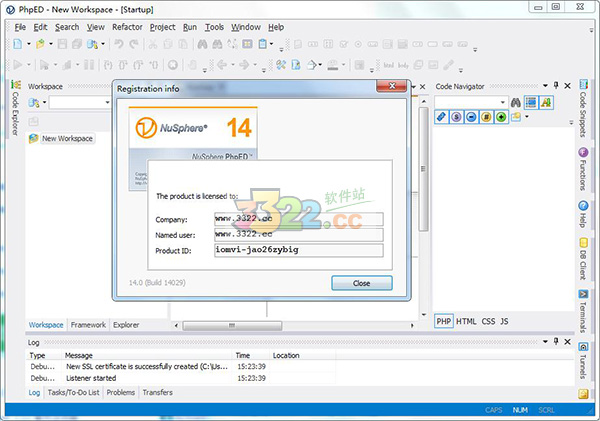The height and width of the screenshot is (421, 600).
Task: Open the DB Client side panel
Action: coord(583,259)
